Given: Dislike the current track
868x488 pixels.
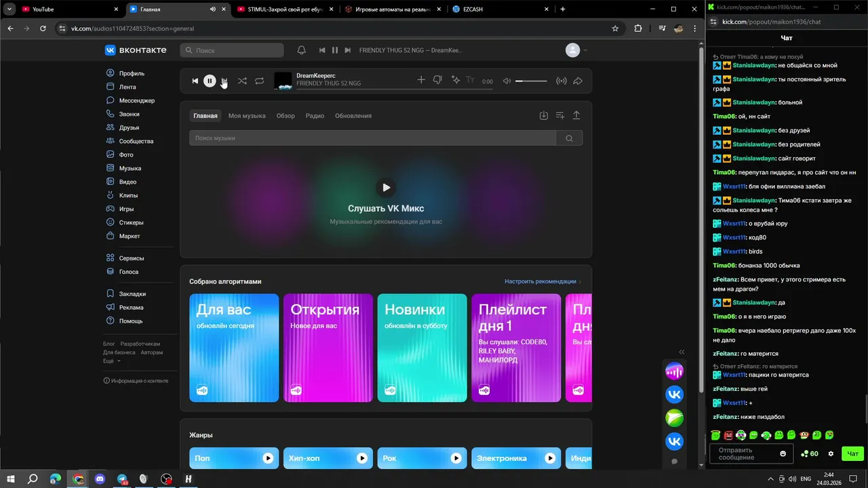Looking at the screenshot, I should coord(437,80).
